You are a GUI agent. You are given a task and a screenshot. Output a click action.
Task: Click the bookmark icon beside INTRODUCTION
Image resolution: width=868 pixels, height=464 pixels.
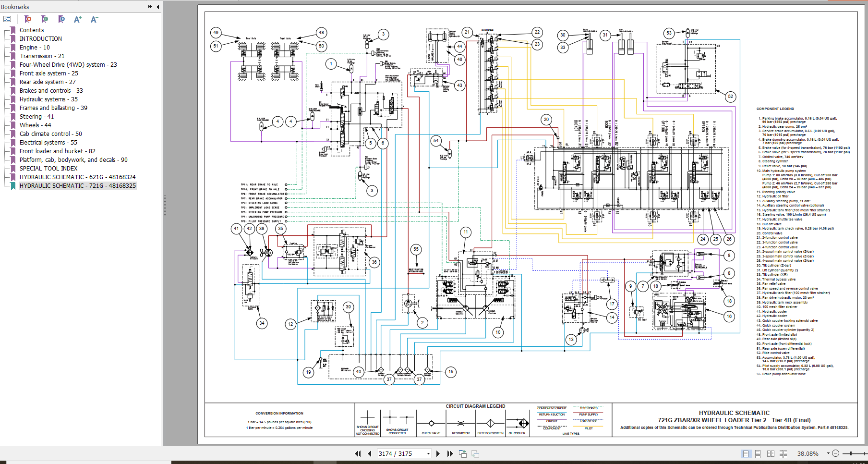click(x=13, y=39)
